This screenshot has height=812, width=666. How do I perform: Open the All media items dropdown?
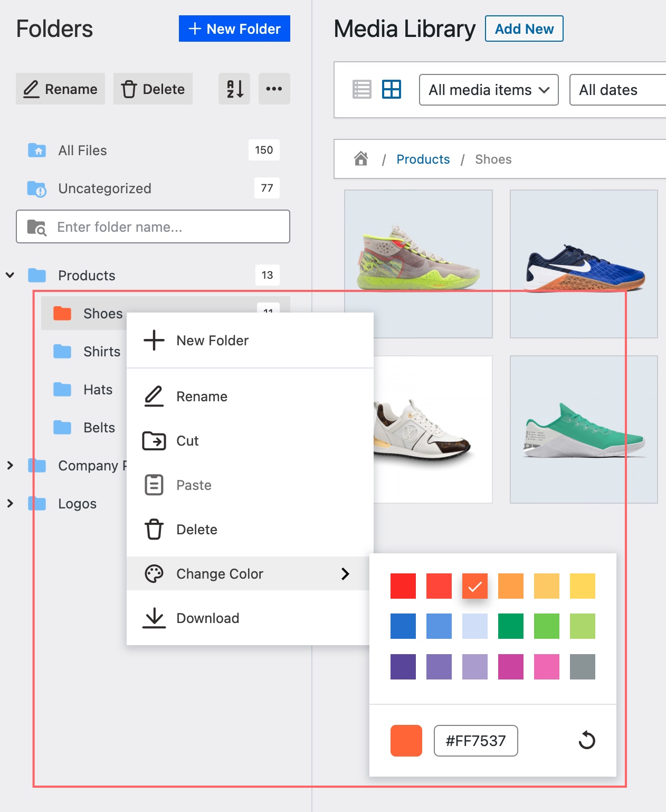489,90
